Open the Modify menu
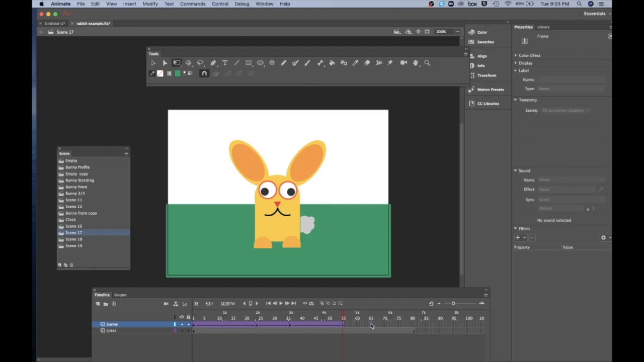The image size is (644, 362). coord(150,4)
